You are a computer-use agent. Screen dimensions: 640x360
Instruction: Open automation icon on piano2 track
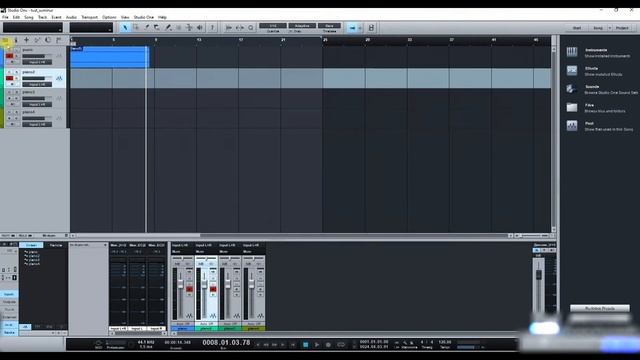click(x=59, y=78)
